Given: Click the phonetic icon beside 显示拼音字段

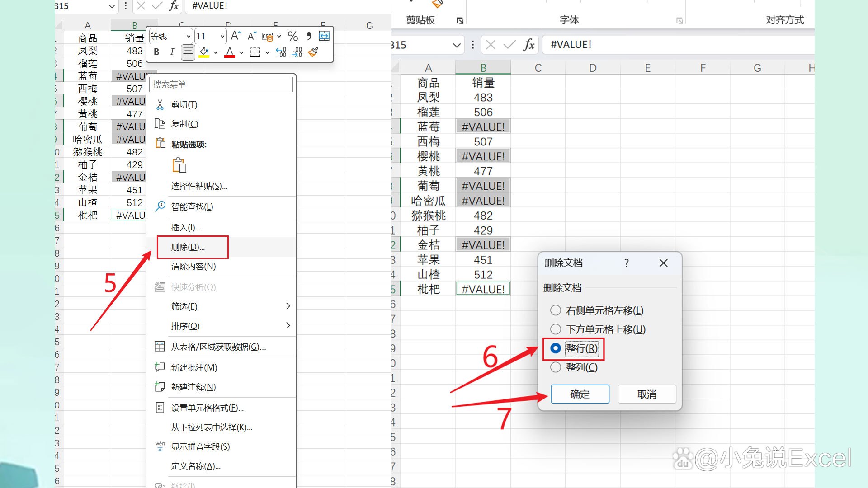Looking at the screenshot, I should (x=160, y=446).
